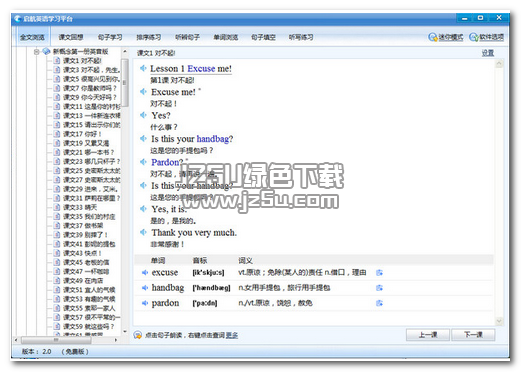Collapse the 新概念 textbook tree node
Image resolution: width=521 pixels, height=372 pixels.
tap(36, 52)
